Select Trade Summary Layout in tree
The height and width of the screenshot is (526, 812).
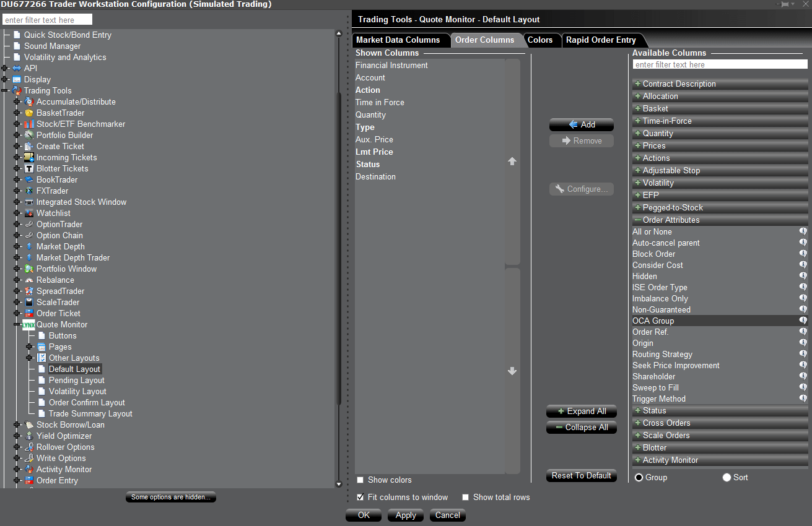pyautogui.click(x=90, y=413)
